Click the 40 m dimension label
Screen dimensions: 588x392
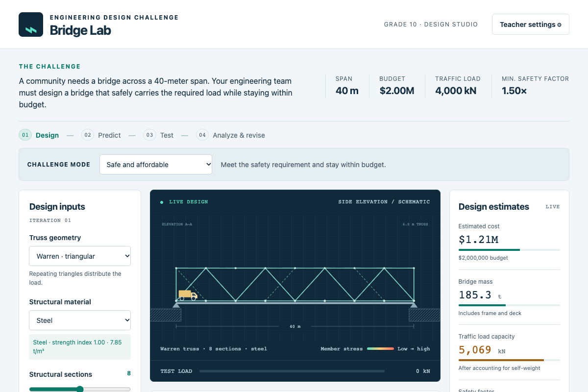click(295, 326)
